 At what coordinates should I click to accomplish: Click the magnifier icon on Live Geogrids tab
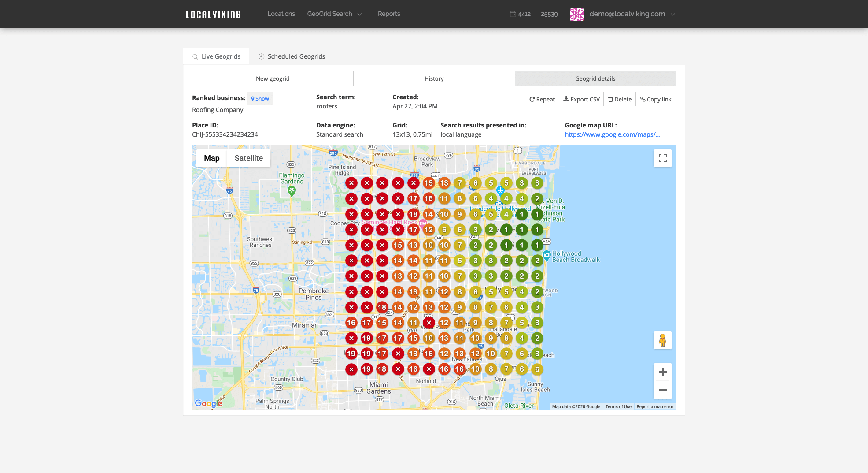[196, 57]
